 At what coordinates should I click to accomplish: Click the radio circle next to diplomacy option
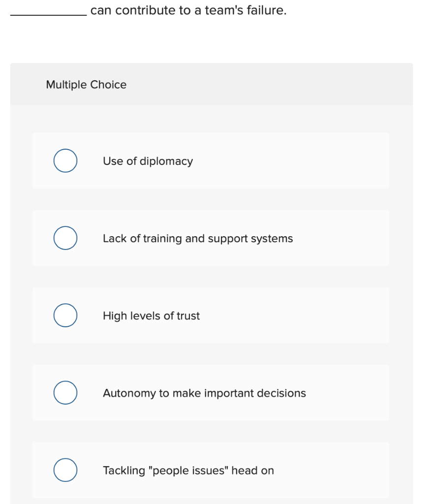click(65, 160)
